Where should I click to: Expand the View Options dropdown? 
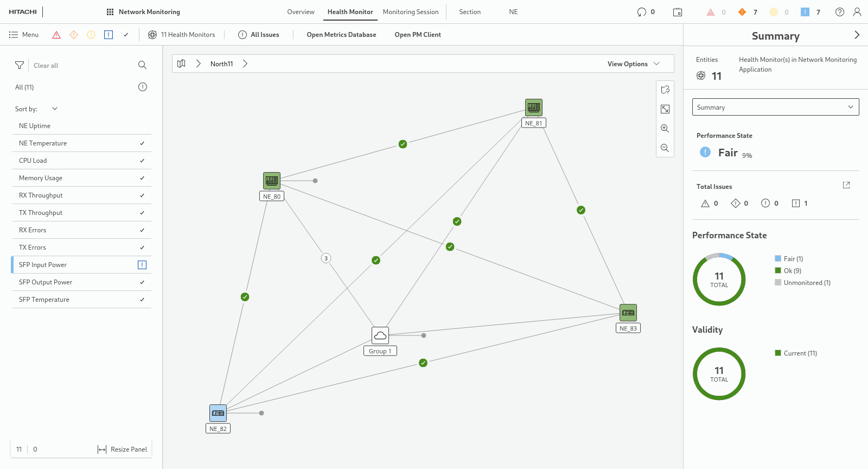633,64
